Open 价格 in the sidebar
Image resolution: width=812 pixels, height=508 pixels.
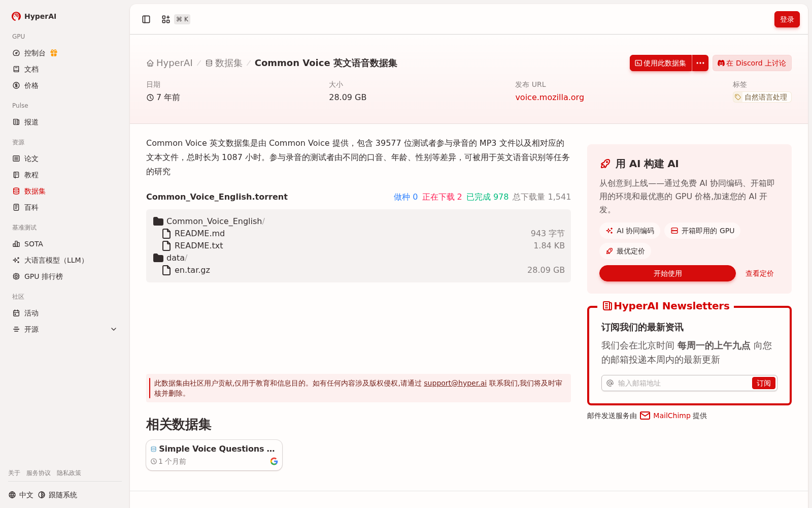[31, 85]
